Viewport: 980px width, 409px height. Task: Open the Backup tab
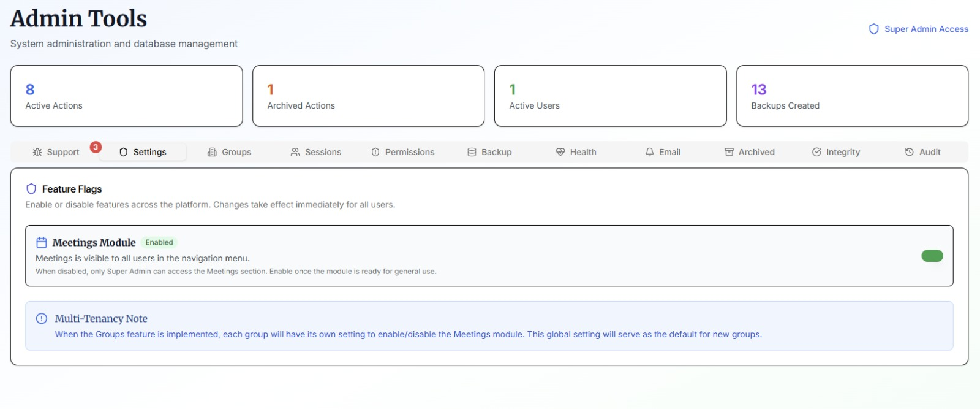click(489, 152)
